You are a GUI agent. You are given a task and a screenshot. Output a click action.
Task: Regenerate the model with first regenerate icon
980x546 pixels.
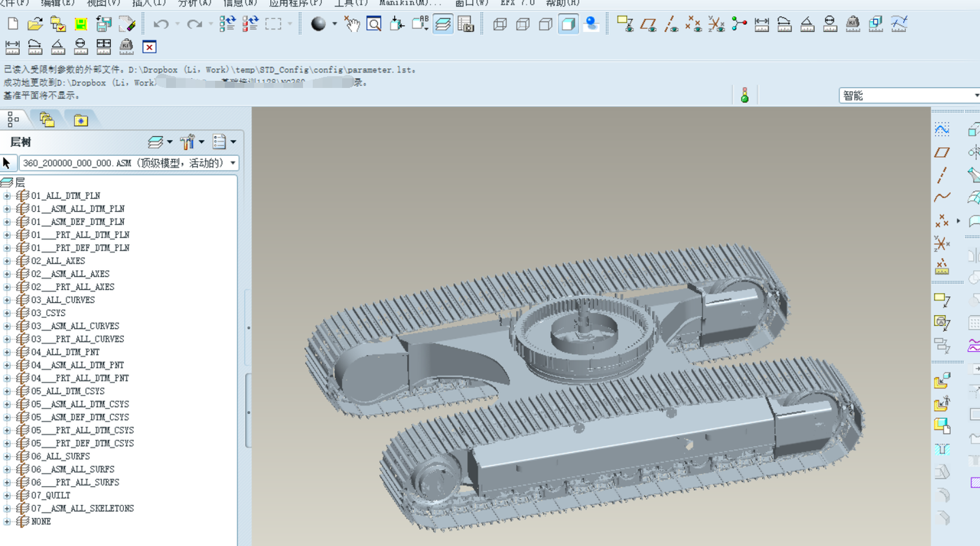(x=227, y=25)
